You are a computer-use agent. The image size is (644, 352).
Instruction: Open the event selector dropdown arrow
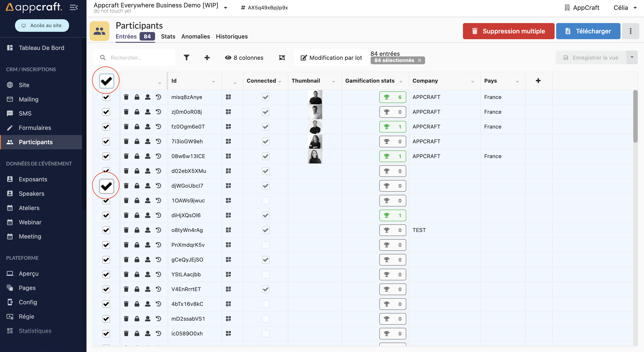(225, 8)
